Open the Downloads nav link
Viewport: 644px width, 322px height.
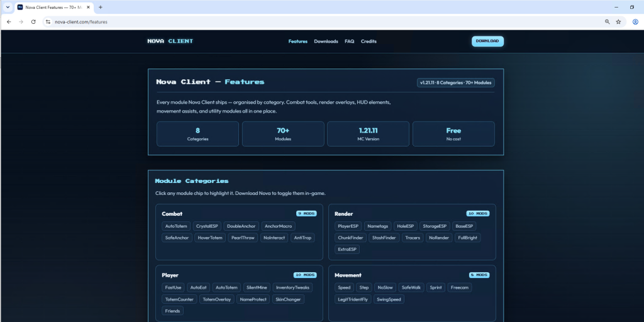(x=326, y=42)
